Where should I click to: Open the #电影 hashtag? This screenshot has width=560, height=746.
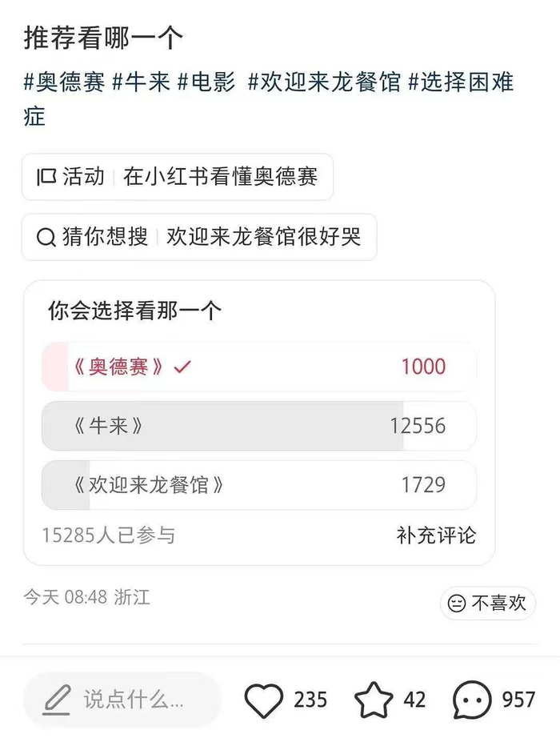pos(206,82)
